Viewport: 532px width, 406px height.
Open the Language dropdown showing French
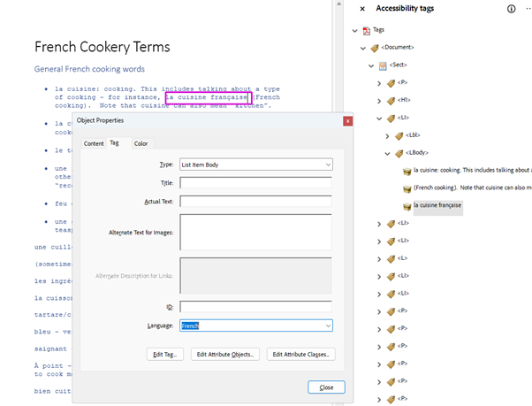(256, 326)
